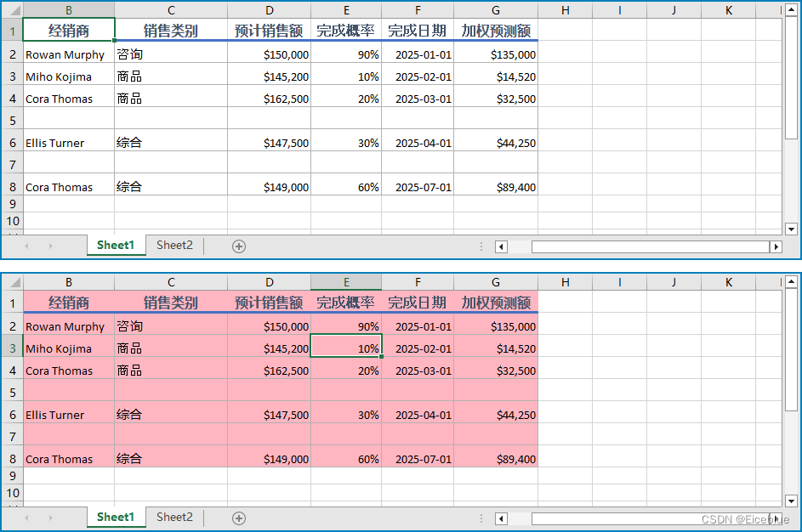Select $162,500 cell in top spreadsheet
This screenshot has height=532, width=802.
coord(269,98)
